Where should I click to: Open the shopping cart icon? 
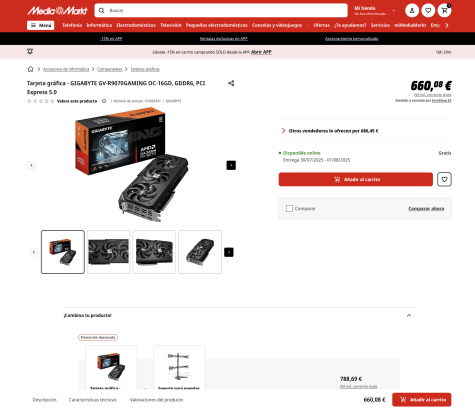point(444,11)
